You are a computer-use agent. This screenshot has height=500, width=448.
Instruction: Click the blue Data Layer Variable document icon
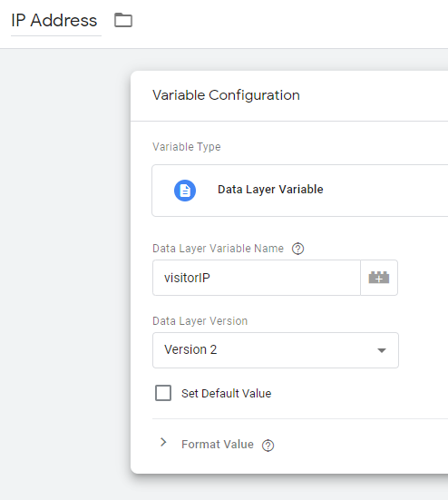185,191
